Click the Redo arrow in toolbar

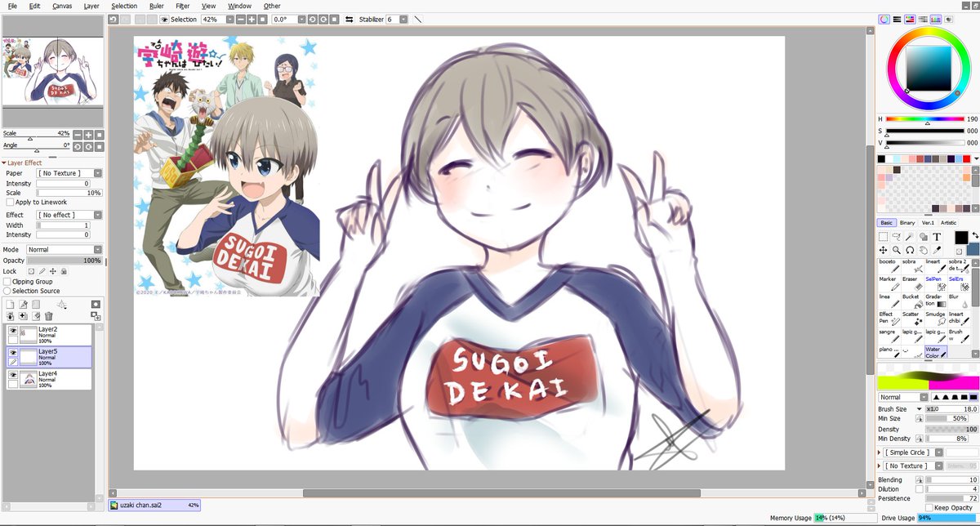point(125,19)
